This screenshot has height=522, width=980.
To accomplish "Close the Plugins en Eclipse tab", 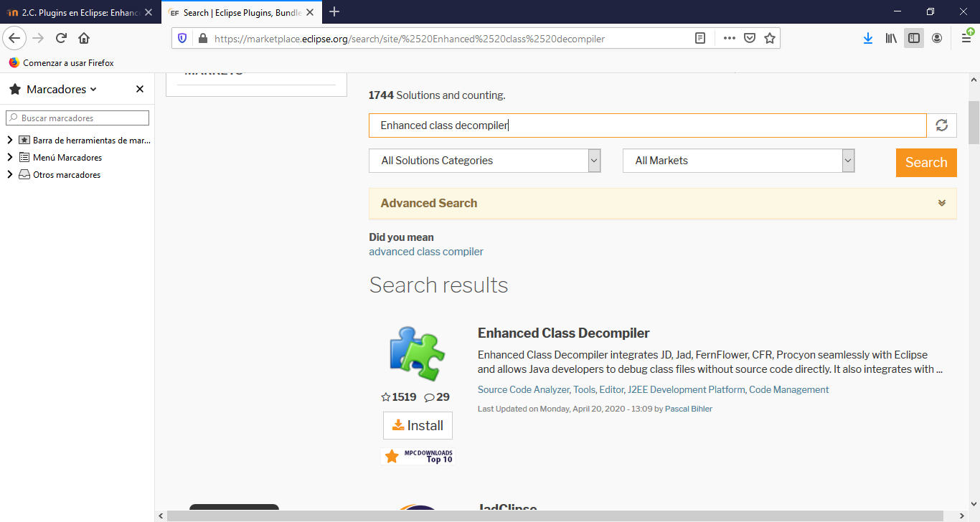I will [x=149, y=12].
